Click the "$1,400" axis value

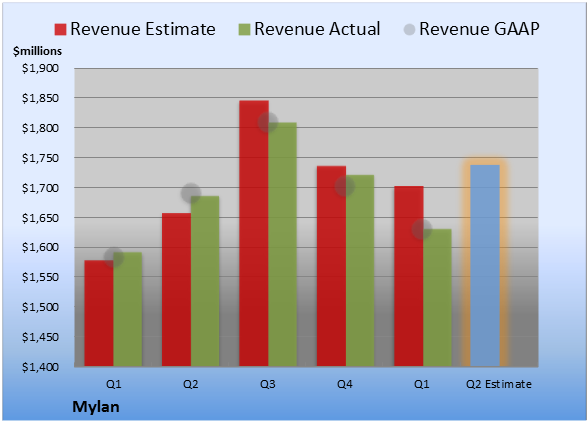click(x=40, y=367)
